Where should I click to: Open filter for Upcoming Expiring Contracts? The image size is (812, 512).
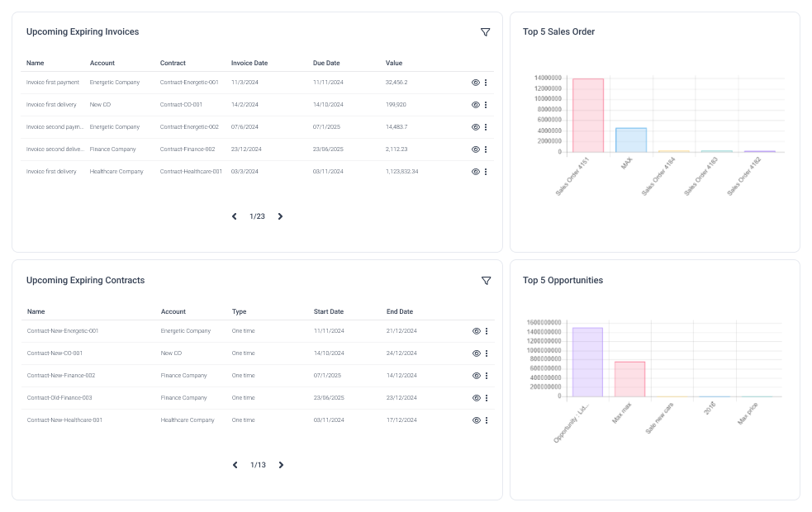(486, 281)
